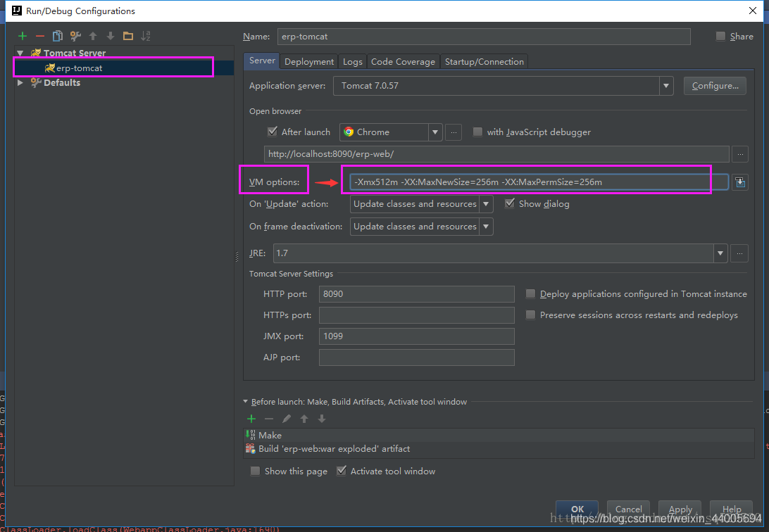Browse for JRE with ellipsis button
Screen dimensions: 769x532
click(x=739, y=253)
